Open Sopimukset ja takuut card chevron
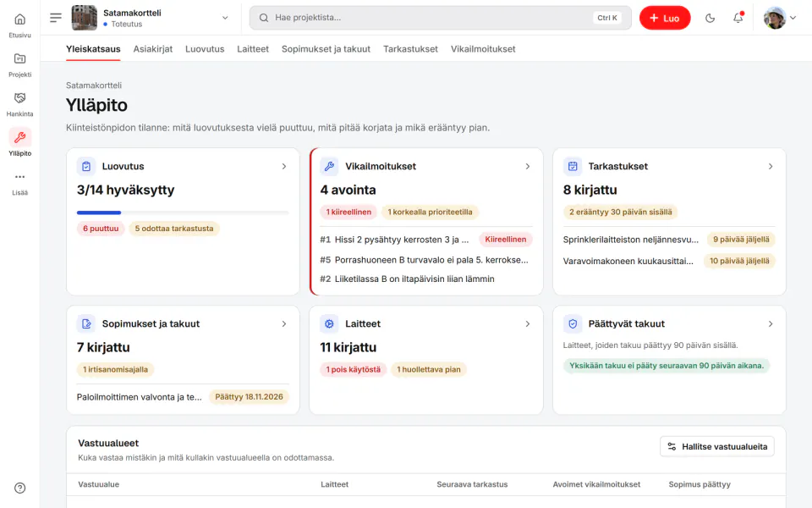Image resolution: width=812 pixels, height=508 pixels. [x=284, y=324]
